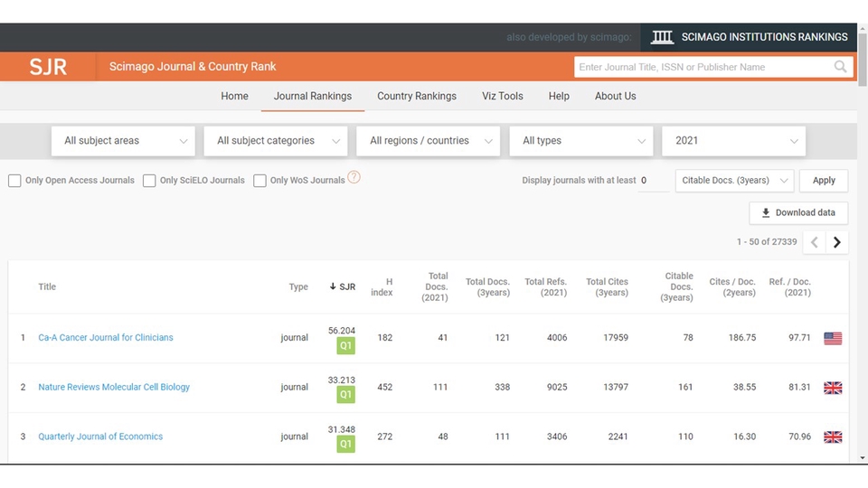Click scrollbar down arrow
868x488 pixels.
pyautogui.click(x=863, y=458)
